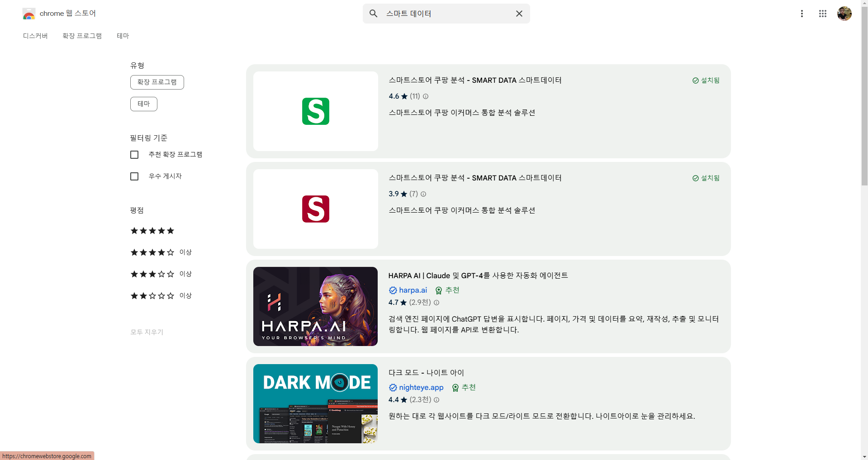Go to the 테마 navigation tab
868x460 pixels.
[x=123, y=36]
